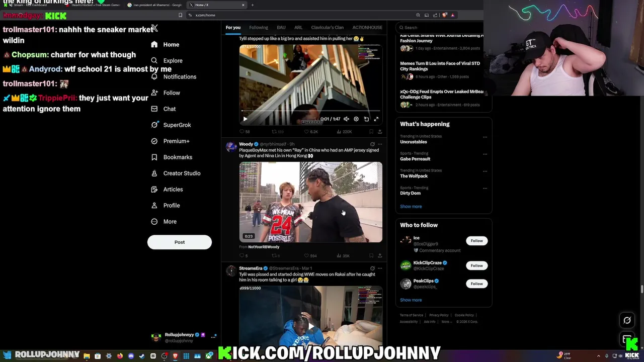644x362 pixels.
Task: Select the For you tab
Action: pos(233,27)
